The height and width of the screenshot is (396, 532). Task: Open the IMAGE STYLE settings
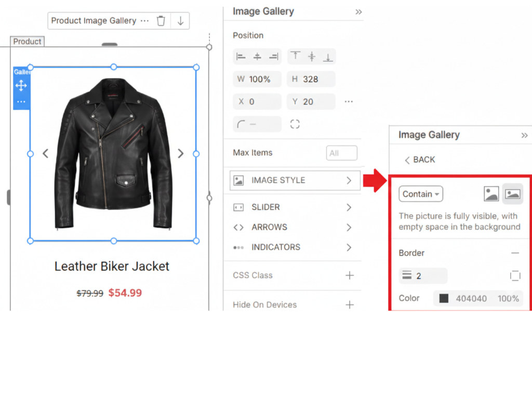tap(295, 180)
